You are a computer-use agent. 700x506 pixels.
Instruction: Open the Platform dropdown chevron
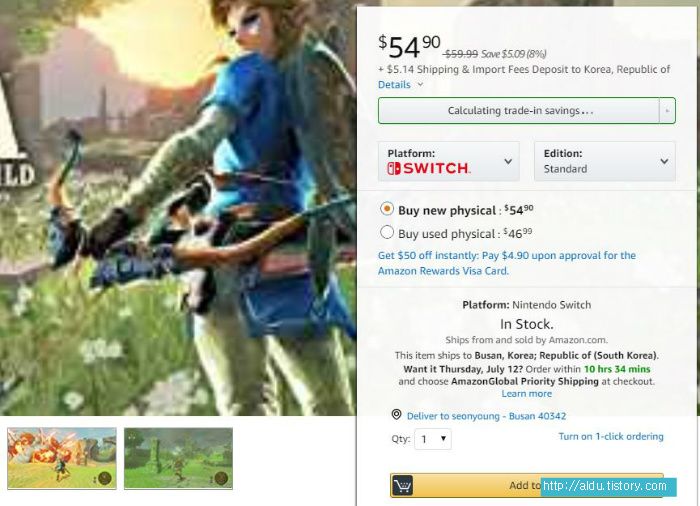(x=508, y=161)
